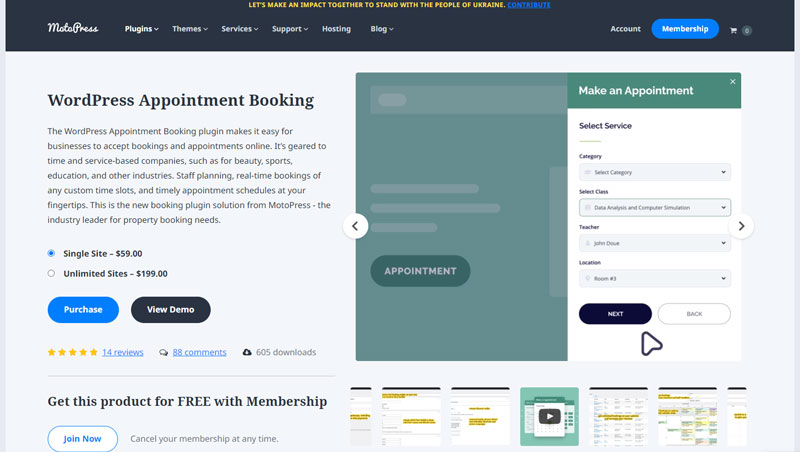Play the video thumbnail in gallery

pos(549,416)
